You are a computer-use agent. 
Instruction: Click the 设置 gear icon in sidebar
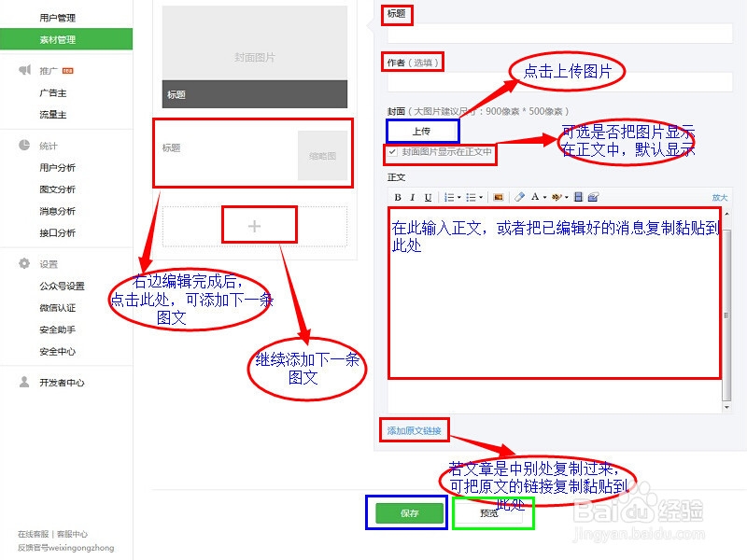pos(23,264)
